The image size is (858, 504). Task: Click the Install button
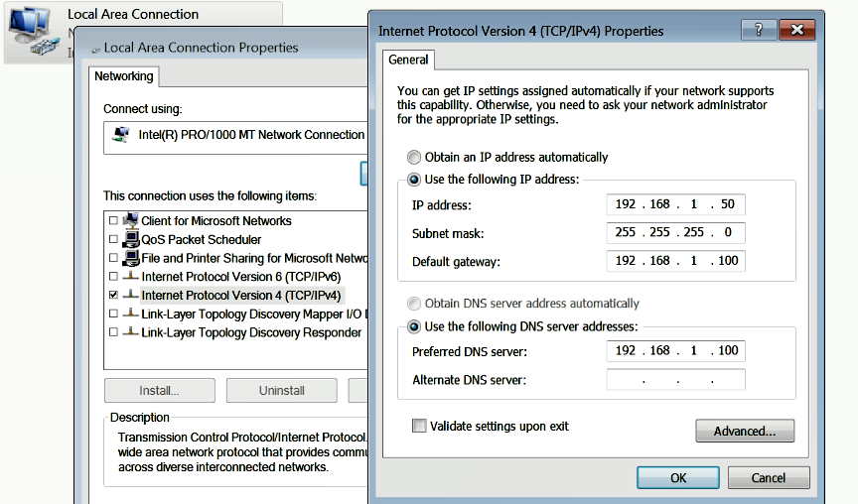pos(159,390)
